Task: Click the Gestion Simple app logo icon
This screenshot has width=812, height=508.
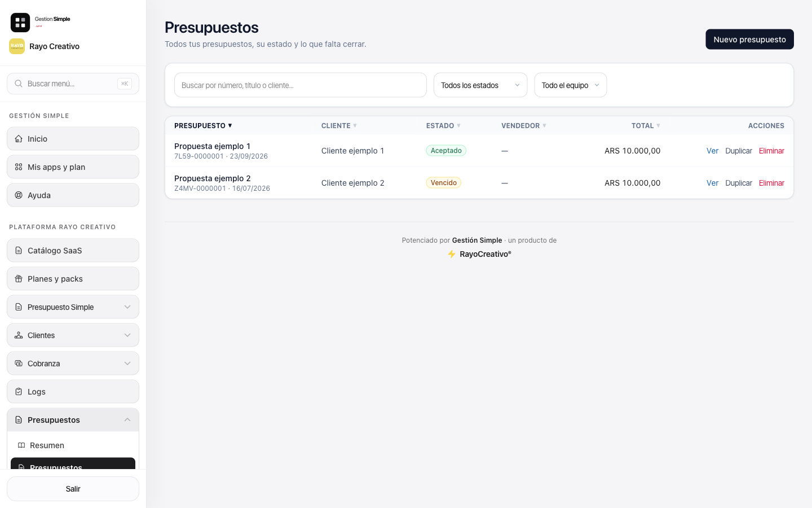Action: click(20, 23)
